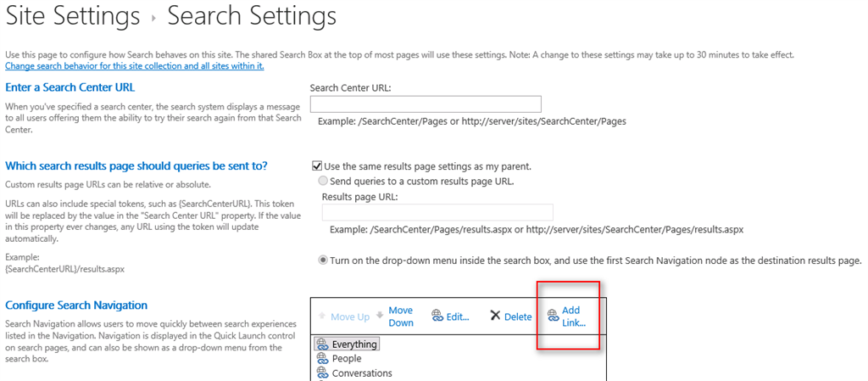The image size is (868, 381).
Task: Open the Site Settings breadcrumb
Action: 73,15
